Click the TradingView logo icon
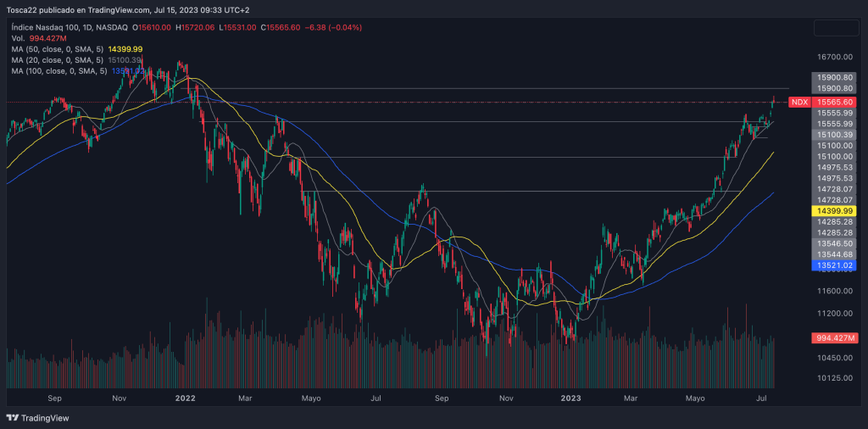The height and width of the screenshot is (429, 868). click(x=12, y=418)
